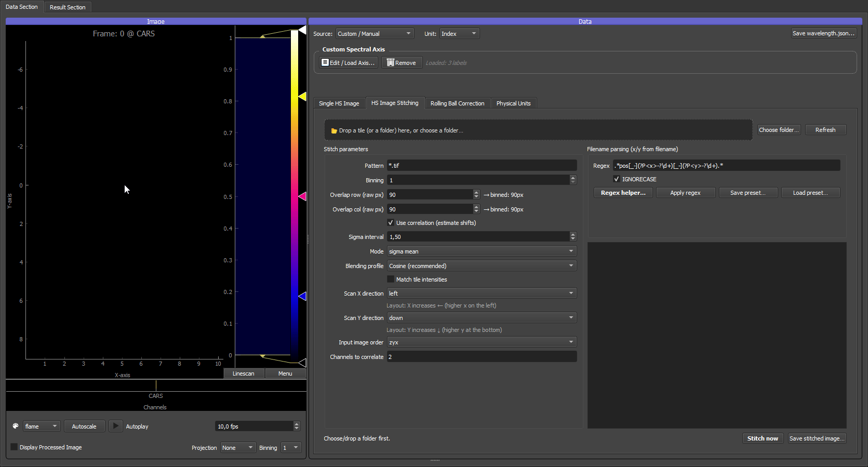
Task: Select the HS Image Stitching tab
Action: (395, 103)
